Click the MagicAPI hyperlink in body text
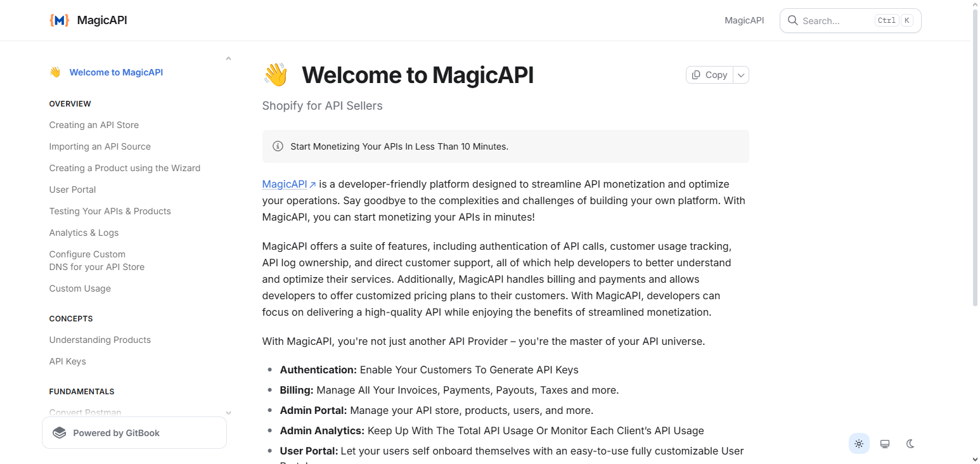 pos(285,184)
